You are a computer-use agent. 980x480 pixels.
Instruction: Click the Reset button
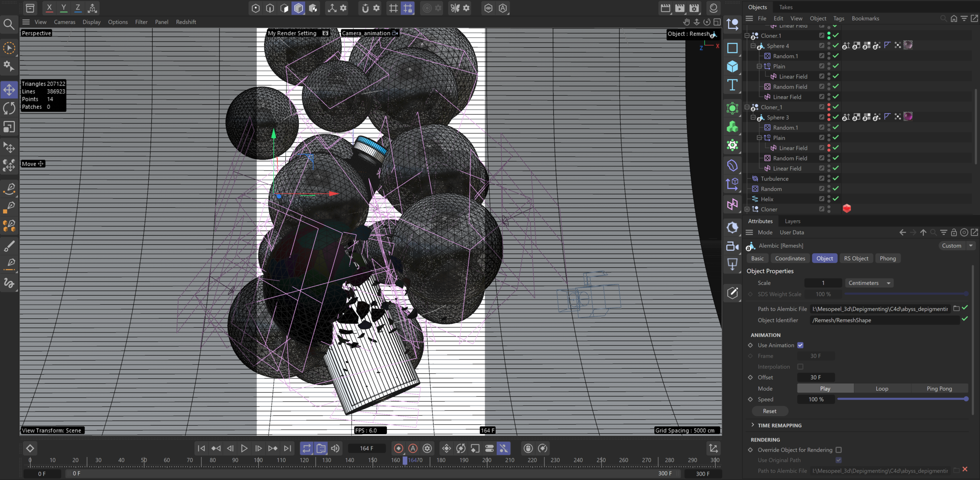(769, 411)
